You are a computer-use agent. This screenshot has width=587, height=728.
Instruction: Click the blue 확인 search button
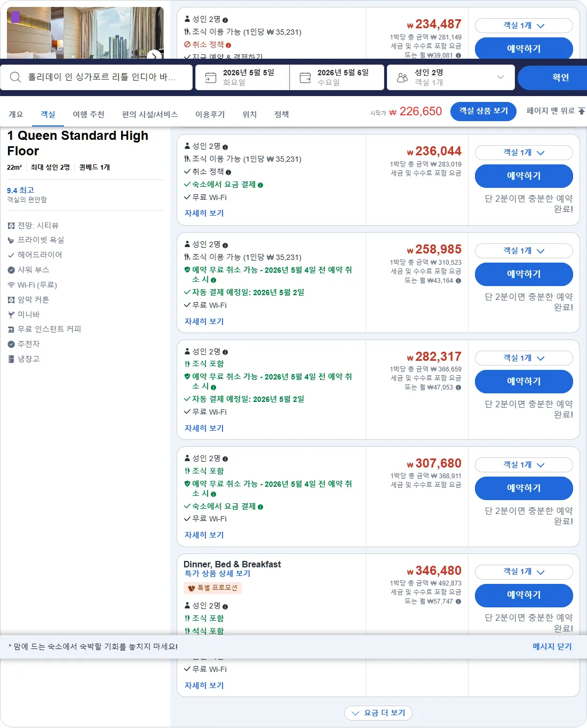coord(553,78)
